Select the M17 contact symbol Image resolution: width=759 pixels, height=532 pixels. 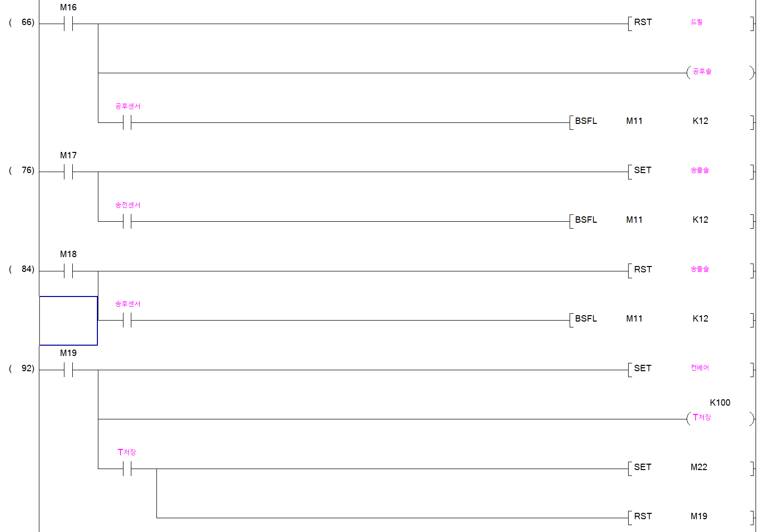[x=68, y=172]
